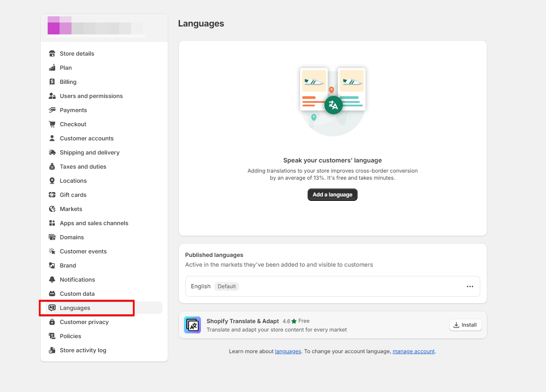This screenshot has width=546, height=392.
Task: Select Domains in the sidebar
Action: pos(72,237)
